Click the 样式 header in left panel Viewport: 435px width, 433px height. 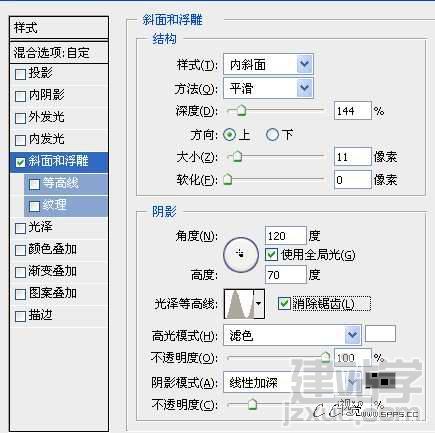pos(59,28)
